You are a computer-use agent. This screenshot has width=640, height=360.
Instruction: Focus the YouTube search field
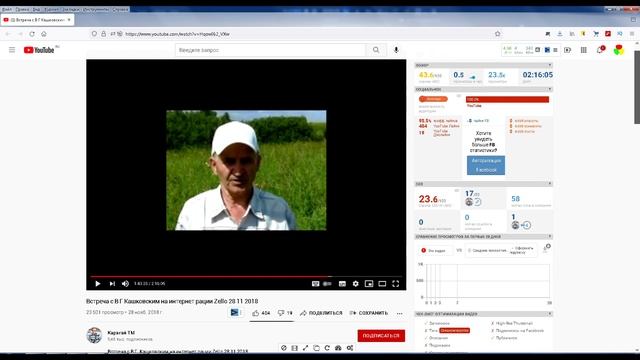tap(271, 50)
